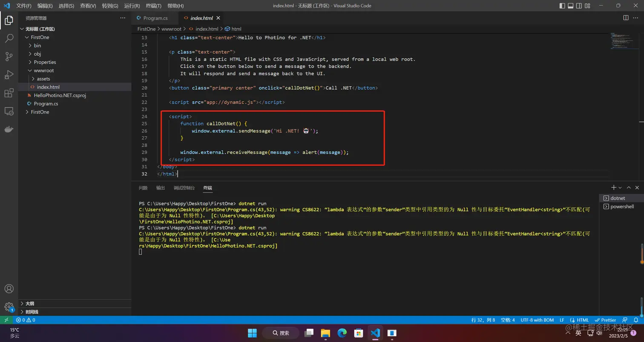The image size is (644, 342).
Task: Change indentation 空格: 4 setting
Action: pos(508,320)
